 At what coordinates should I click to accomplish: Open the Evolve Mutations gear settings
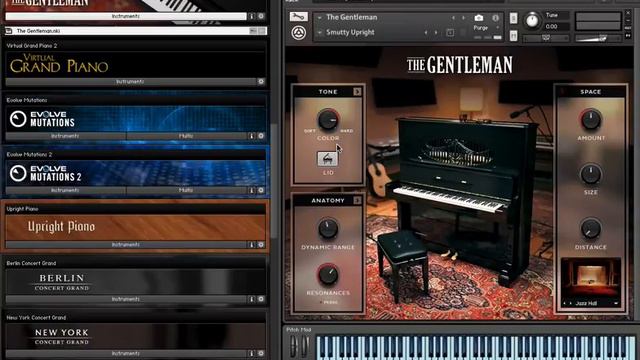pyautogui.click(x=261, y=136)
